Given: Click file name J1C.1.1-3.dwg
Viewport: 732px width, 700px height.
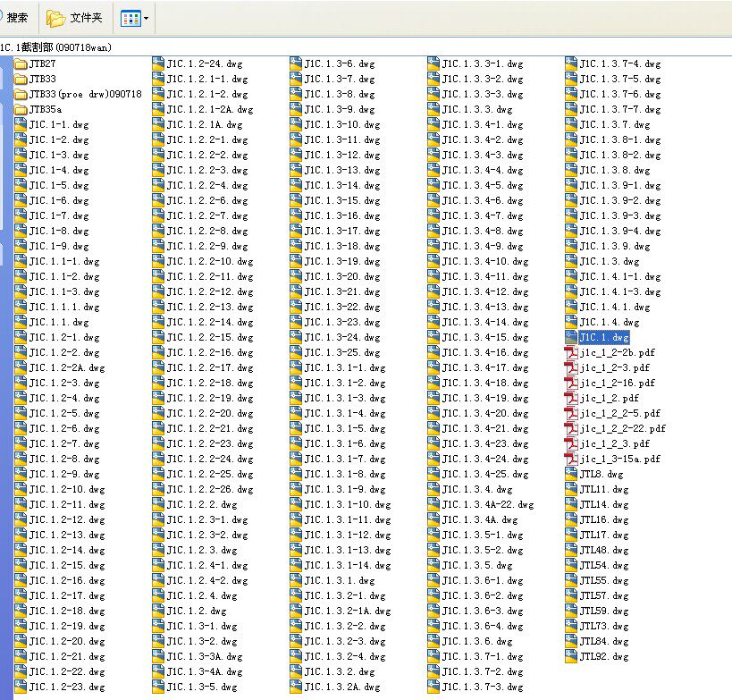Looking at the screenshot, I should point(64,291).
